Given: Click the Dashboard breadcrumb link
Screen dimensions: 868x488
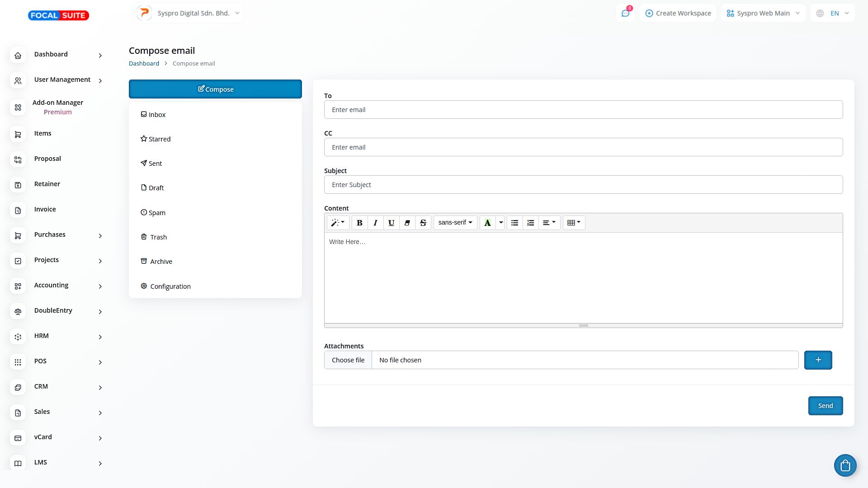Looking at the screenshot, I should click(144, 63).
